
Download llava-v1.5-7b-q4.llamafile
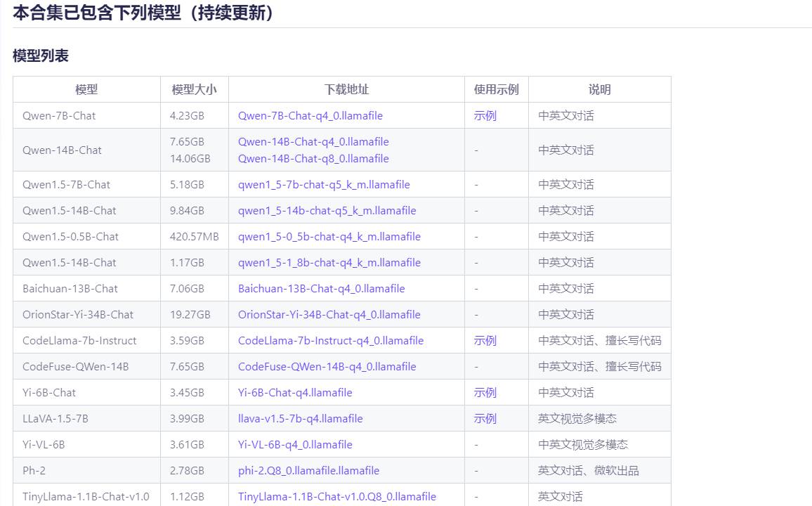pos(301,418)
